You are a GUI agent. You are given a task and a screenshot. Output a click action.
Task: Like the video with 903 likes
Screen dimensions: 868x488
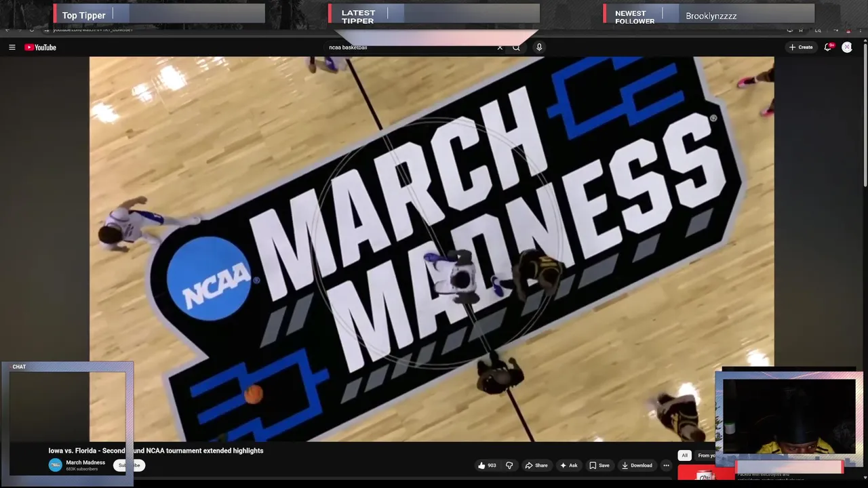(x=487, y=466)
